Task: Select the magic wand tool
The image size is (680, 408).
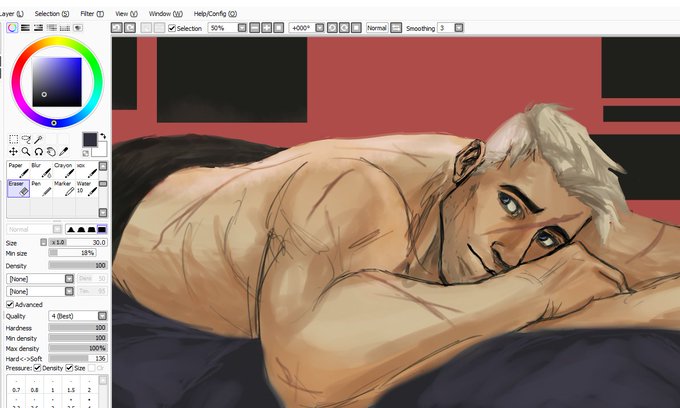Action: tap(39, 139)
